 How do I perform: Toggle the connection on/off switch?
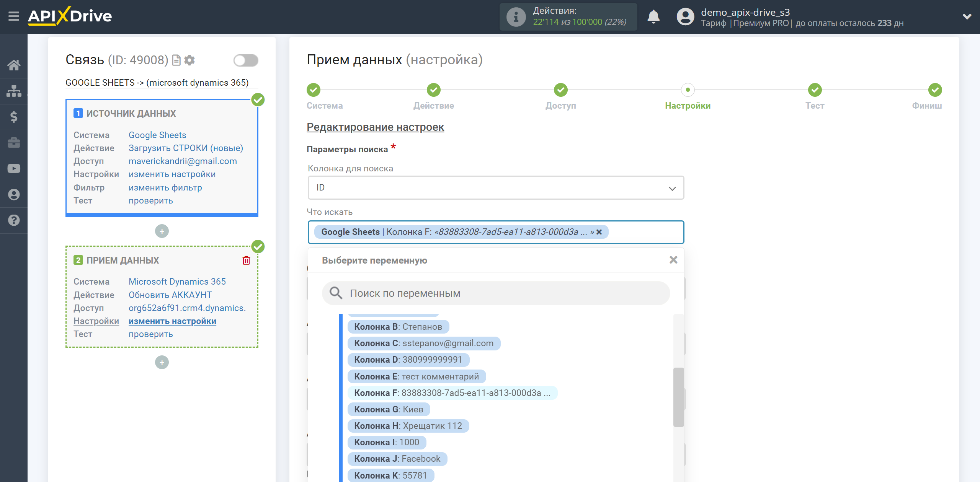pos(246,60)
